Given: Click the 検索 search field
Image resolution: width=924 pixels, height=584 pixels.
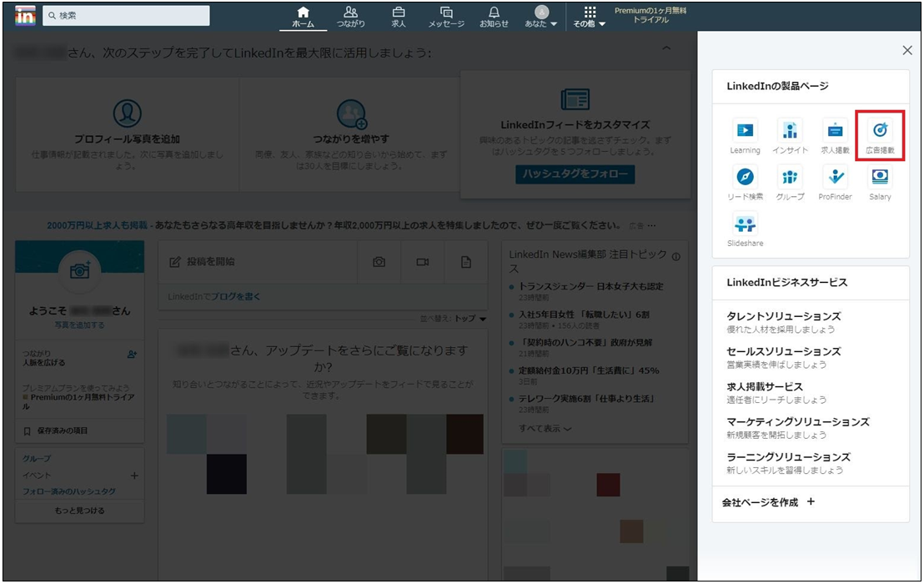Looking at the screenshot, I should coord(126,15).
